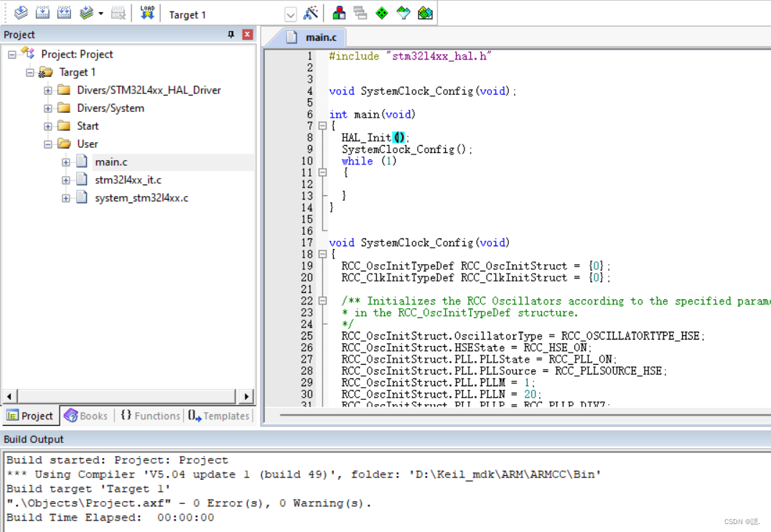771x532 pixels.
Task: Open the Target 1 selection dropdown
Action: pos(290,13)
